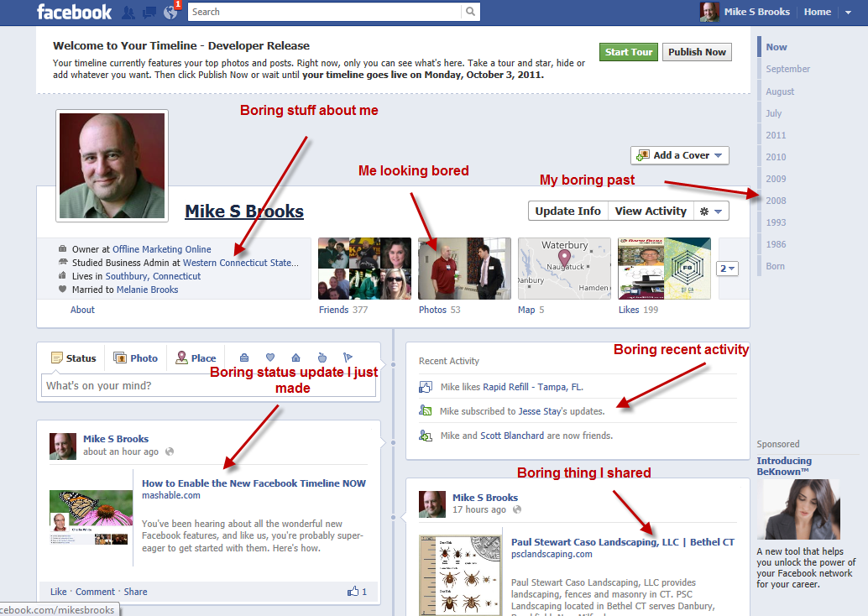Click Family and Relationships heart icon in composer
The image size is (868, 616).
point(270,358)
